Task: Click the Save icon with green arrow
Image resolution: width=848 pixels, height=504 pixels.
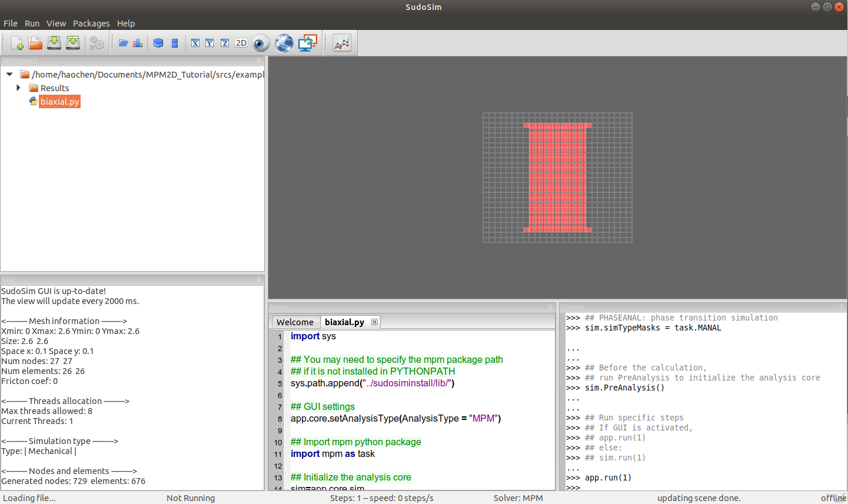Action: coord(54,43)
